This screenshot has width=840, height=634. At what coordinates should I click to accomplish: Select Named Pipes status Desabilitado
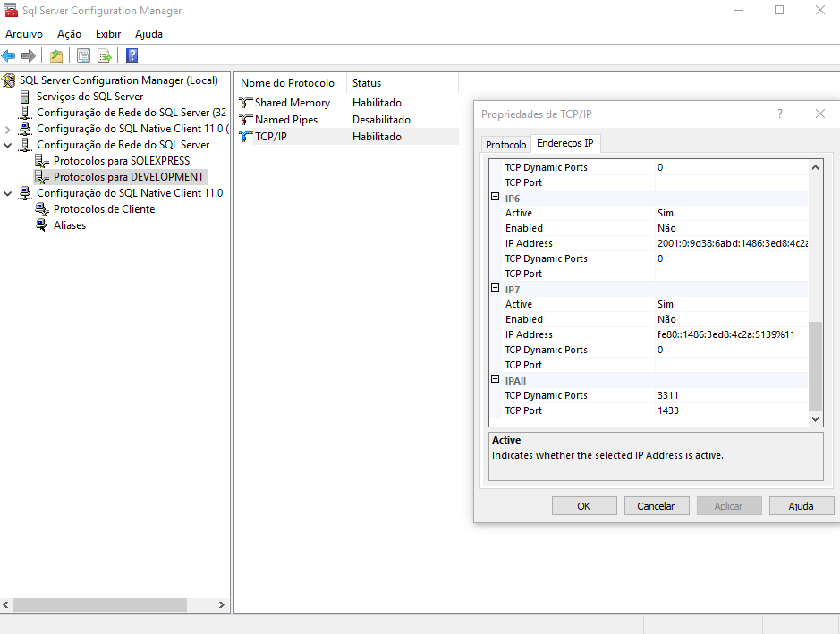(381, 120)
